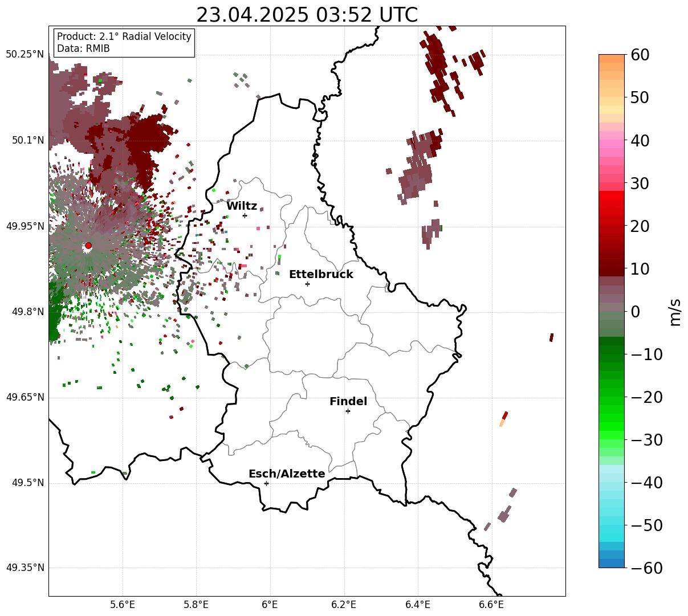
Task: Select the 'Wiltz' map label
Action: pos(242,206)
